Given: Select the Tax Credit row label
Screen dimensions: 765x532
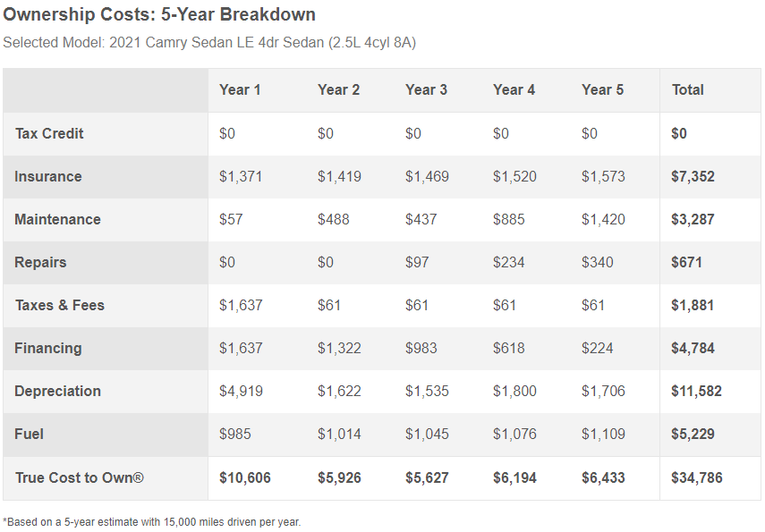Looking at the screenshot, I should (49, 133).
